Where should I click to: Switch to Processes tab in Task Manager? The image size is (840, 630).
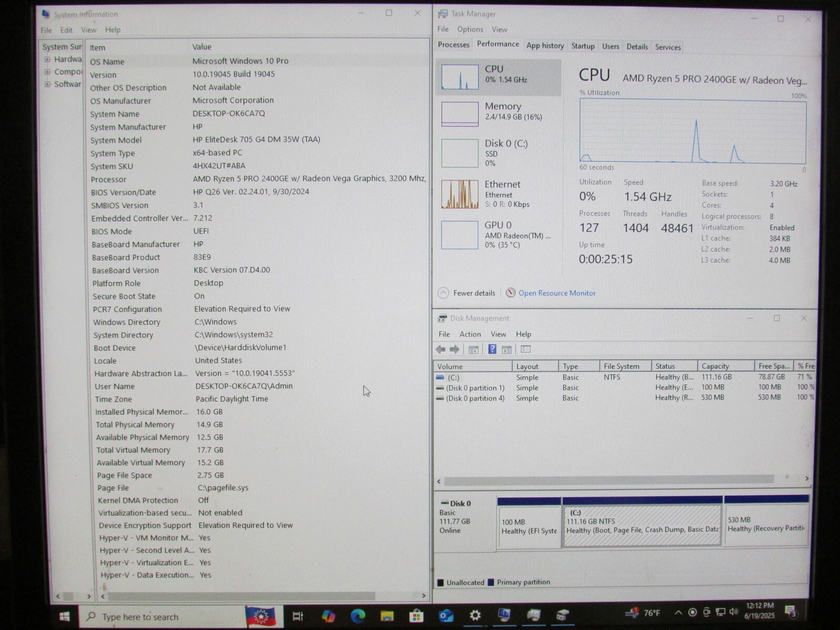tap(454, 45)
